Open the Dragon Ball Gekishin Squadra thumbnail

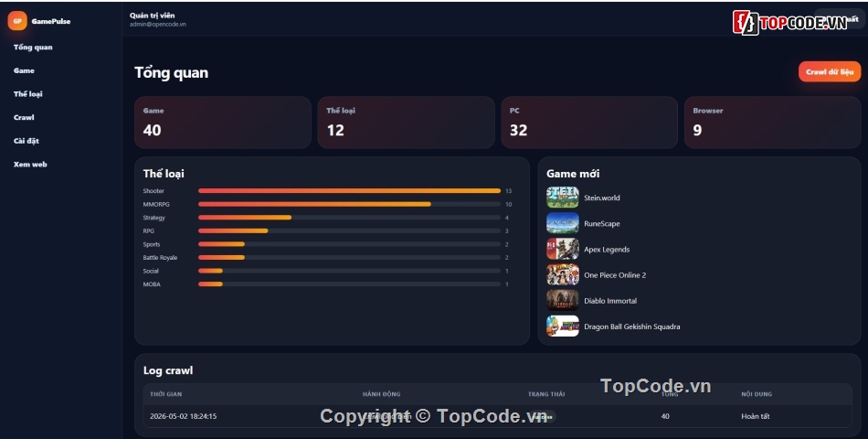click(563, 326)
